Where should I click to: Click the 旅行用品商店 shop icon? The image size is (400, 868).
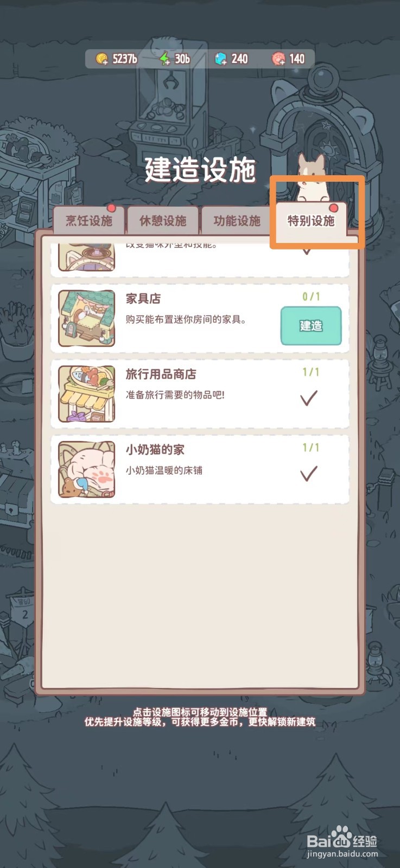pyautogui.click(x=87, y=393)
